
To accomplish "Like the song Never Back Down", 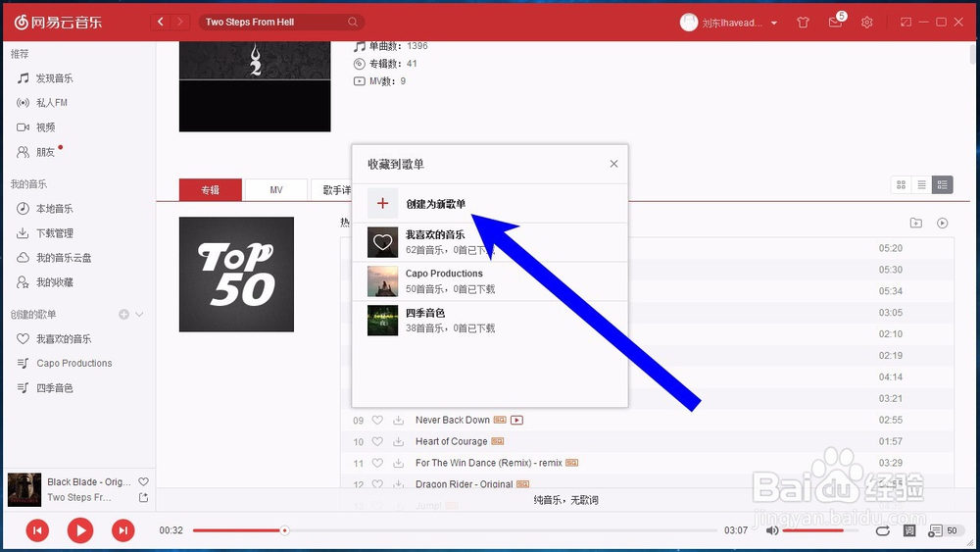I will (377, 420).
